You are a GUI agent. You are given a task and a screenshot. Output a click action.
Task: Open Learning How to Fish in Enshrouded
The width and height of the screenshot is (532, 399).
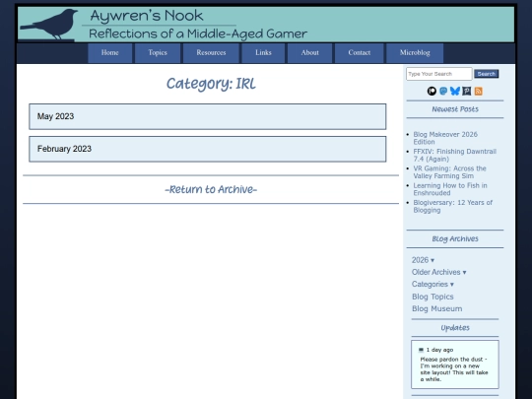[450, 189]
